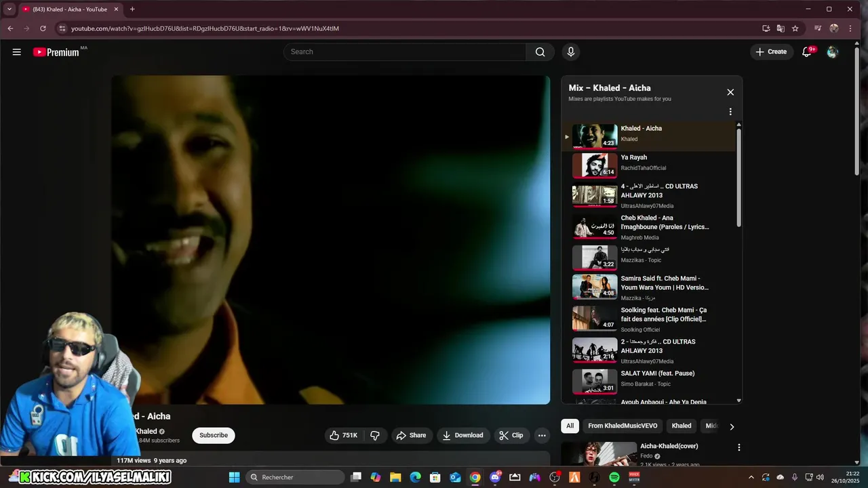This screenshot has width=868, height=488.
Task: Open a new browser tab
Action: tap(132, 9)
